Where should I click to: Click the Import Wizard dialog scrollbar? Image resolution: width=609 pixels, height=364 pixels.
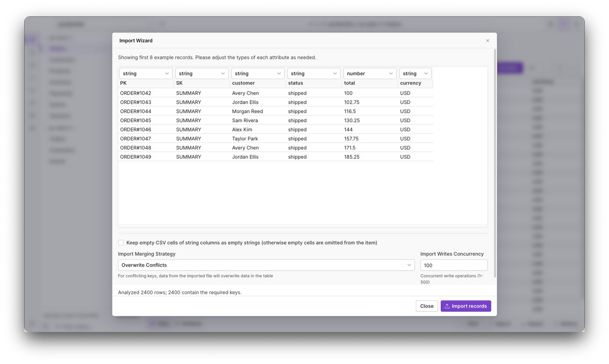(x=495, y=163)
